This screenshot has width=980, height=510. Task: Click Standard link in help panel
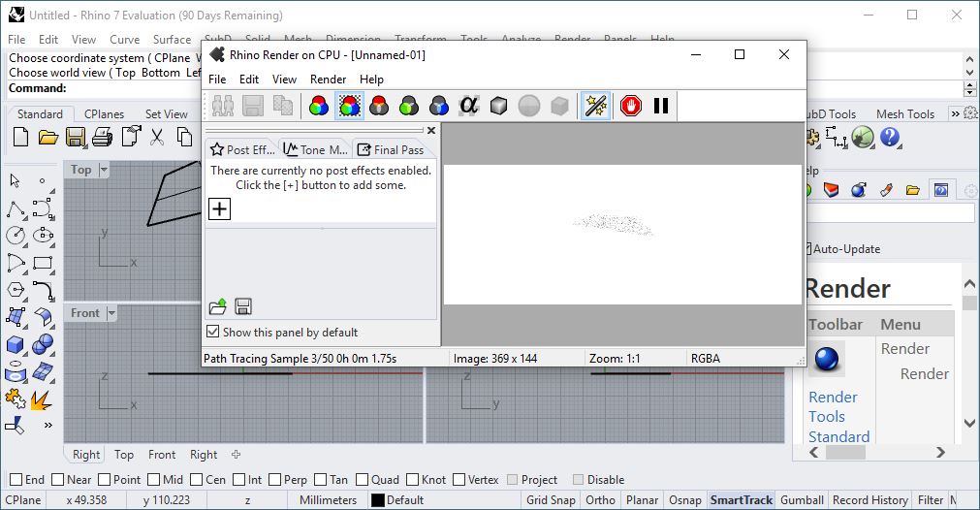838,436
